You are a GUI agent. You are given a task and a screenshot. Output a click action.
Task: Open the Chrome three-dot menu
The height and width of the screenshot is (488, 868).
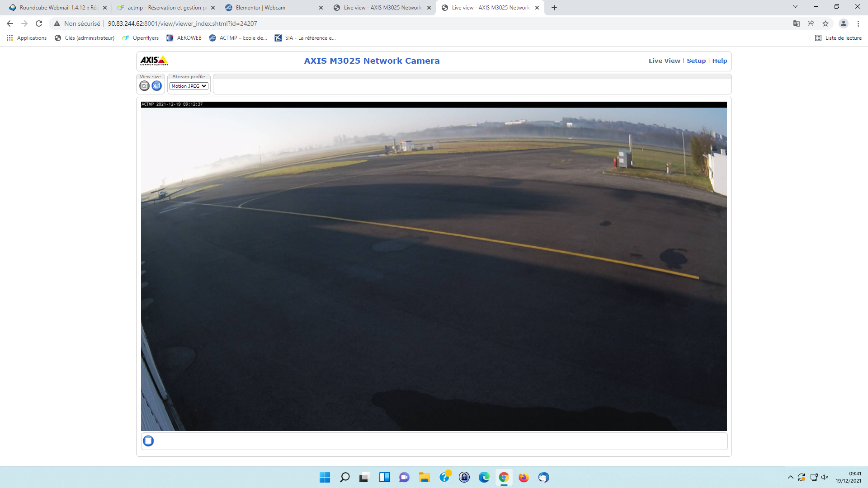point(858,23)
